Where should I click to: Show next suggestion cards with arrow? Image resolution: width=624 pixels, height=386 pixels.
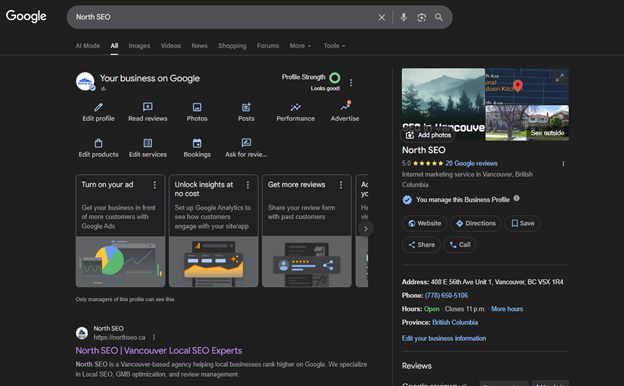pyautogui.click(x=366, y=229)
